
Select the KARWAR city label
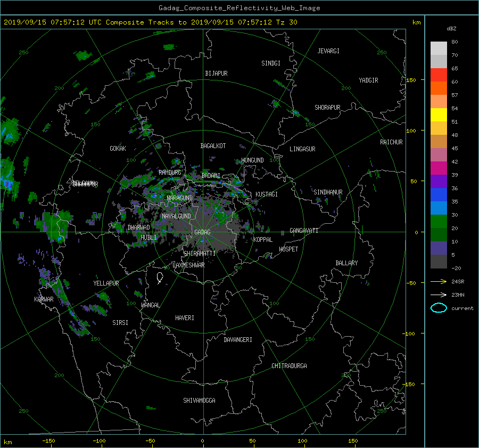coord(44,299)
